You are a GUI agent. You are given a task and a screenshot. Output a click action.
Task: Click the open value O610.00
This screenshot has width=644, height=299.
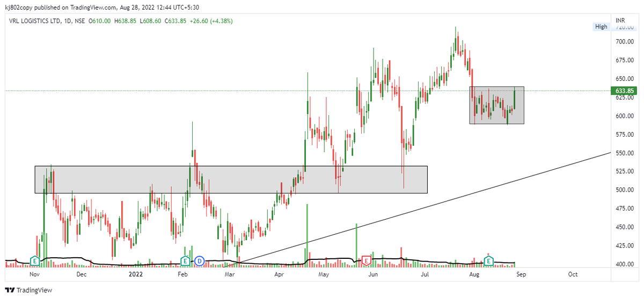tap(100, 21)
